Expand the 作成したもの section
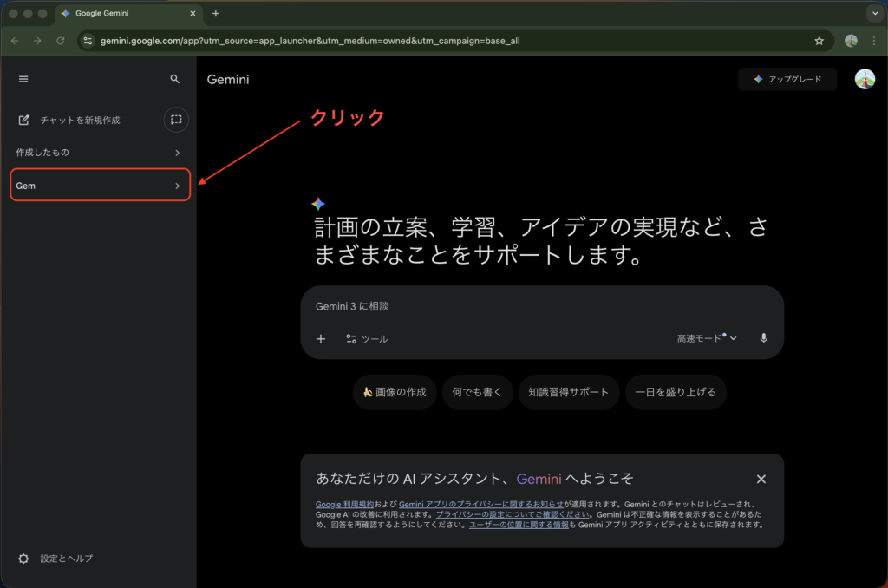 tap(177, 153)
